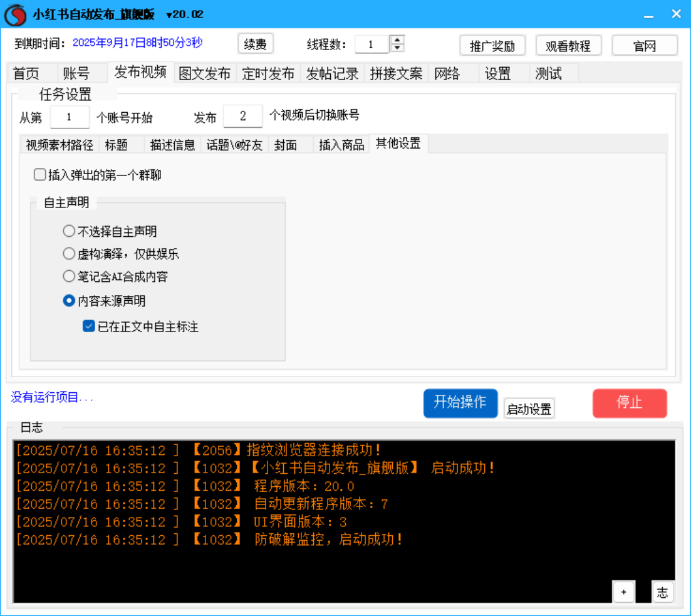Image resolution: width=691 pixels, height=616 pixels.
Task: Open the 官网 official website button
Action: click(645, 45)
